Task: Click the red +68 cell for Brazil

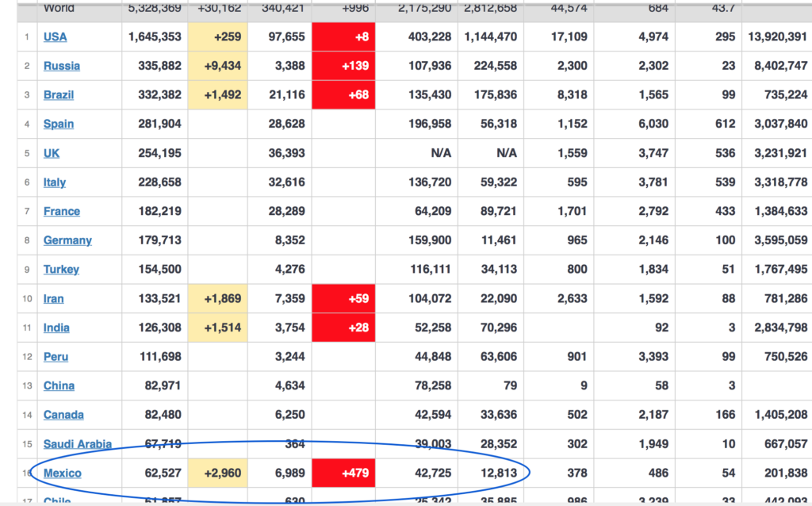Action: click(x=343, y=95)
